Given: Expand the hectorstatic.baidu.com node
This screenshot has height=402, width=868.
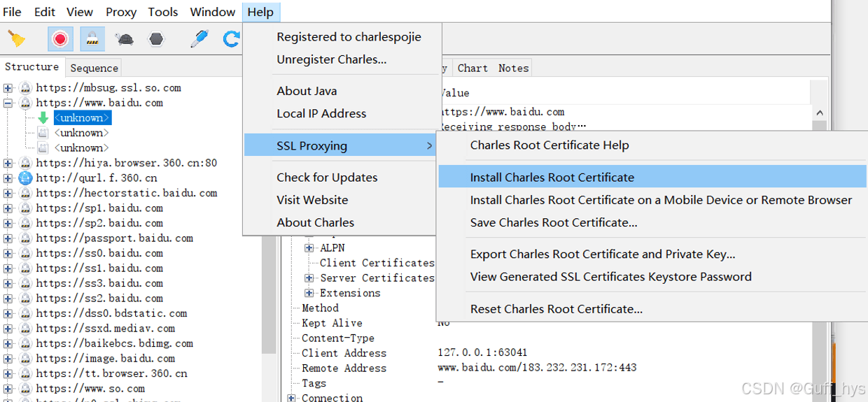Looking at the screenshot, I should (8, 193).
